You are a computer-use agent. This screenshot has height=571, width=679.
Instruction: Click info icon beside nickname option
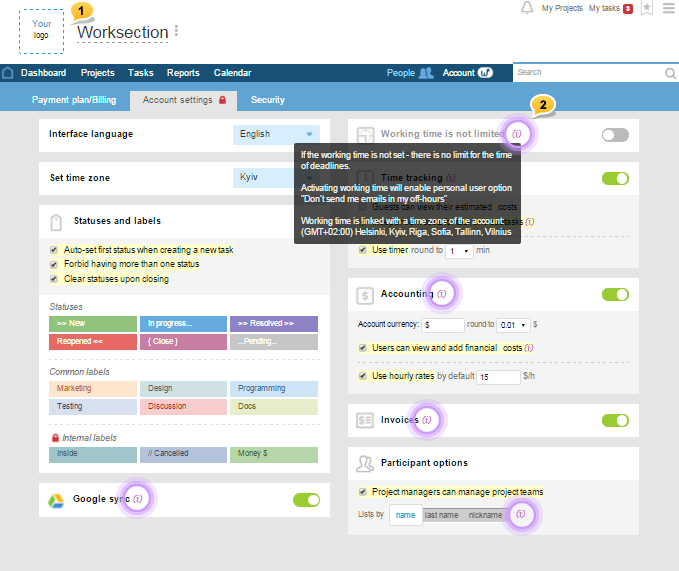pyautogui.click(x=521, y=514)
